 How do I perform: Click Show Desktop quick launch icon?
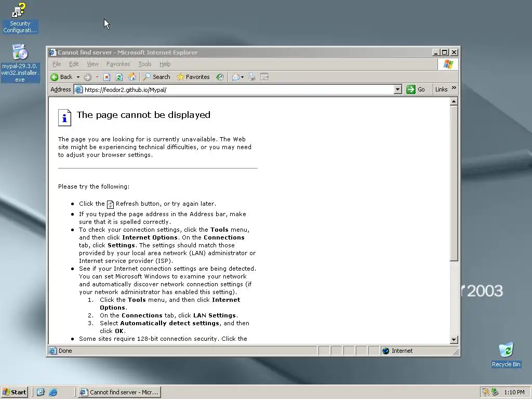click(x=41, y=392)
